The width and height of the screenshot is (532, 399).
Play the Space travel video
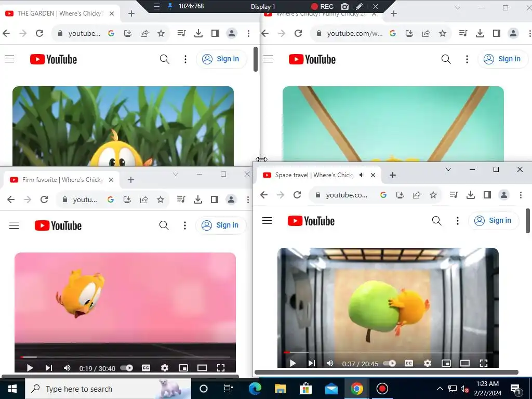point(293,363)
